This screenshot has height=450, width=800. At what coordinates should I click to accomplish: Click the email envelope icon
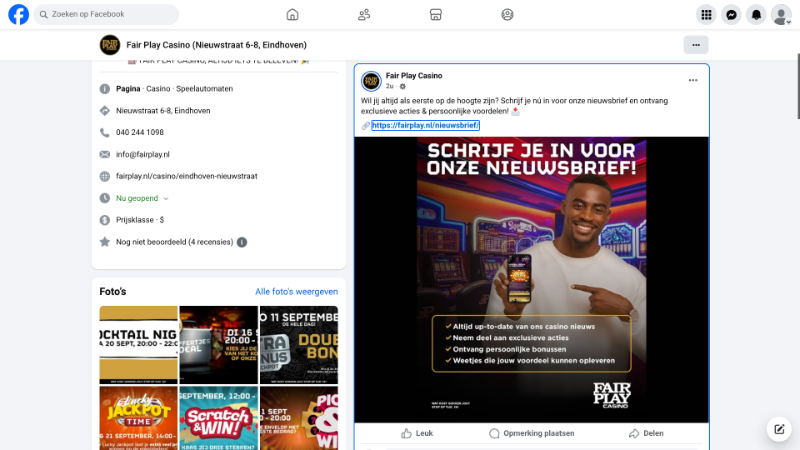(105, 155)
